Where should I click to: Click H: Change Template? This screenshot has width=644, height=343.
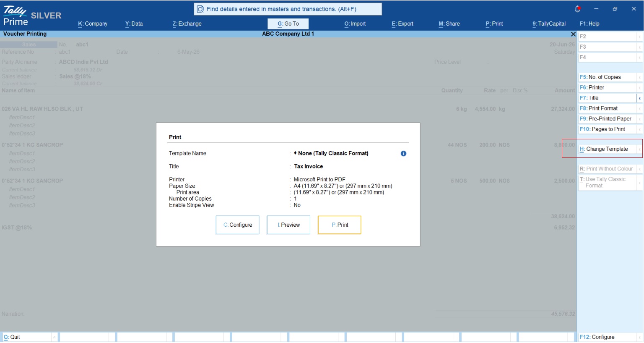click(x=608, y=149)
